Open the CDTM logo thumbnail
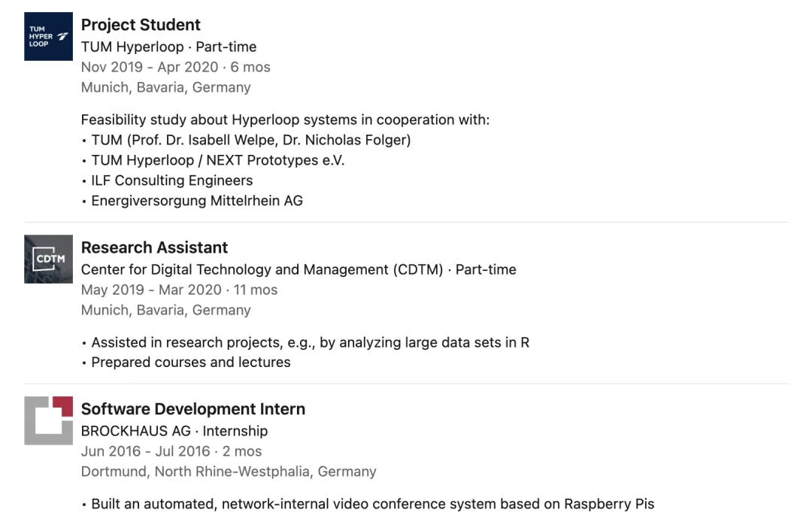 48,259
